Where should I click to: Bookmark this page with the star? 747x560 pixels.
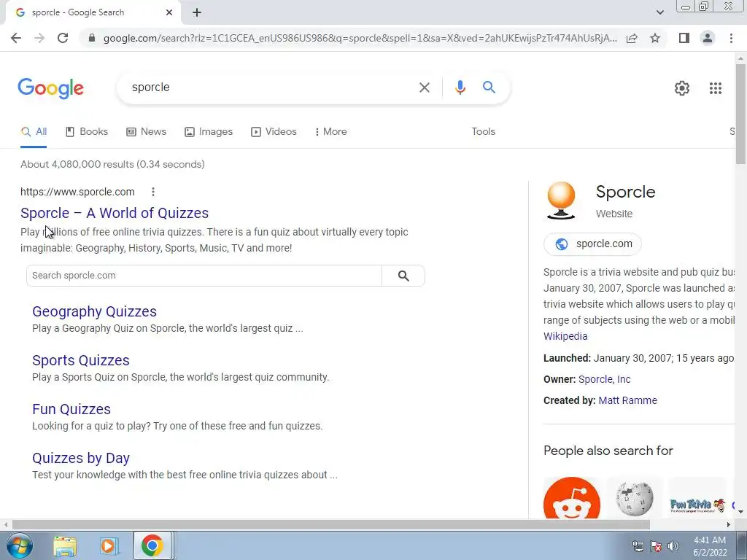(x=655, y=38)
